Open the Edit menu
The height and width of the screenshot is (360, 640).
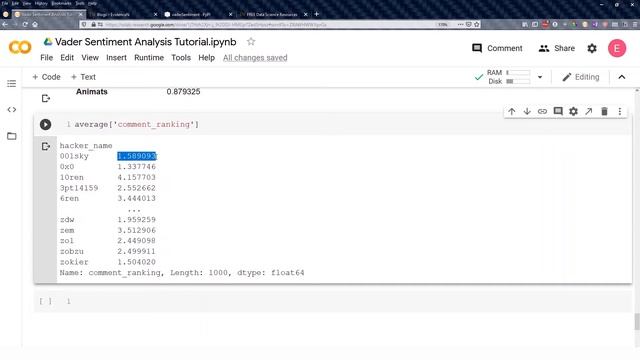(x=67, y=58)
